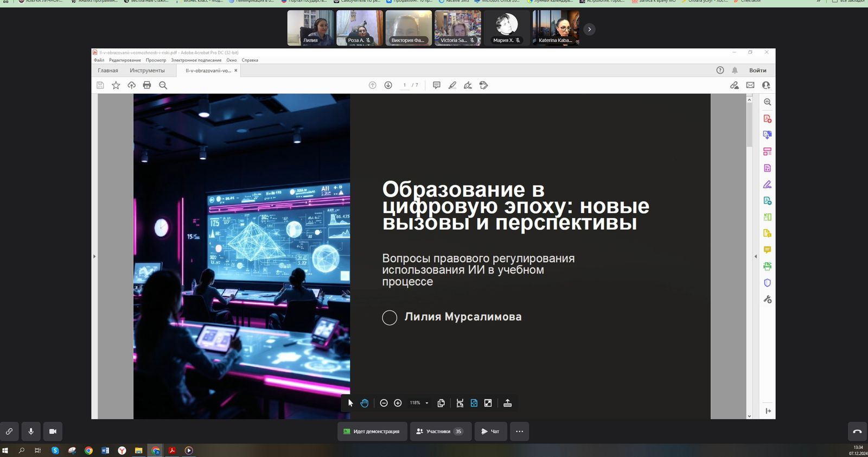Select the highlighter pen tool

(452, 85)
